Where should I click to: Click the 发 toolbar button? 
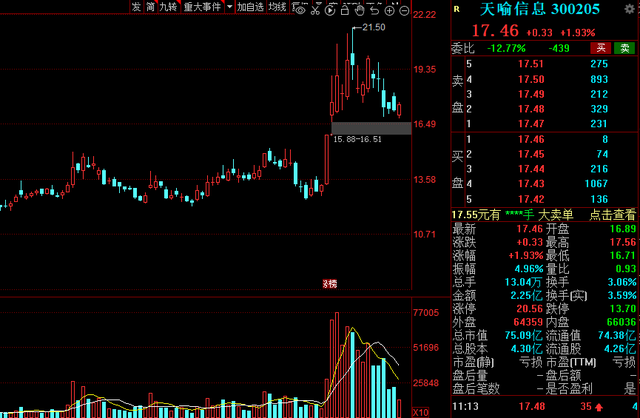pyautogui.click(x=136, y=7)
